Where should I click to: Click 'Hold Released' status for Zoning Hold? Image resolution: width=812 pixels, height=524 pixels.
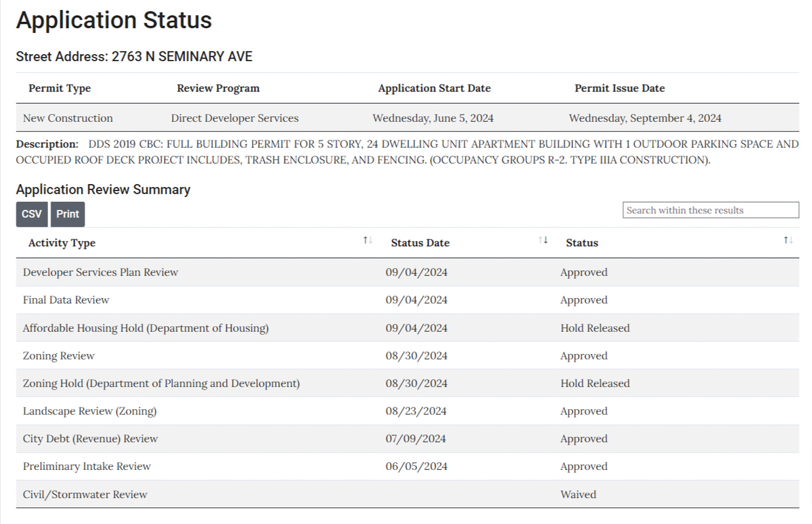point(595,383)
